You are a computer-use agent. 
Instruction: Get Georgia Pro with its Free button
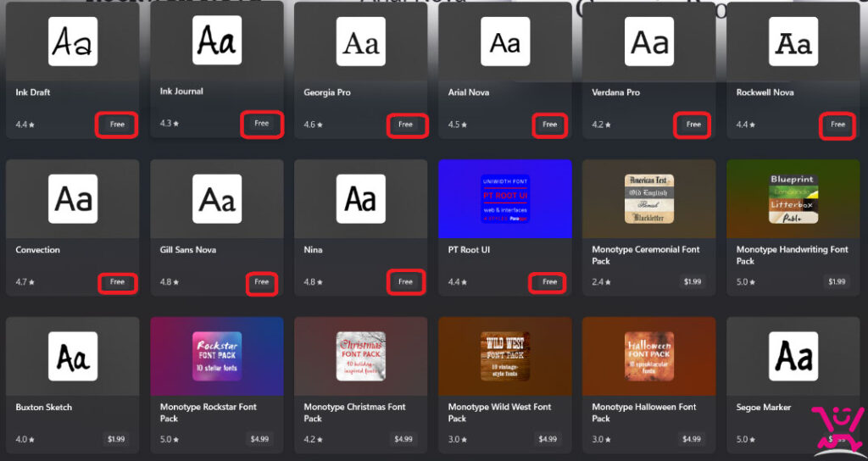click(x=405, y=125)
